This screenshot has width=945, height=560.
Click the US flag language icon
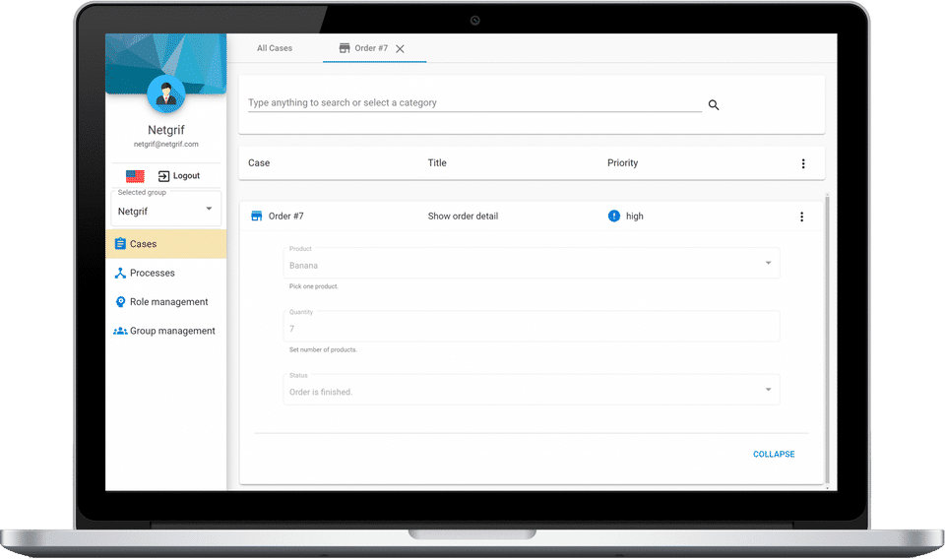[135, 176]
